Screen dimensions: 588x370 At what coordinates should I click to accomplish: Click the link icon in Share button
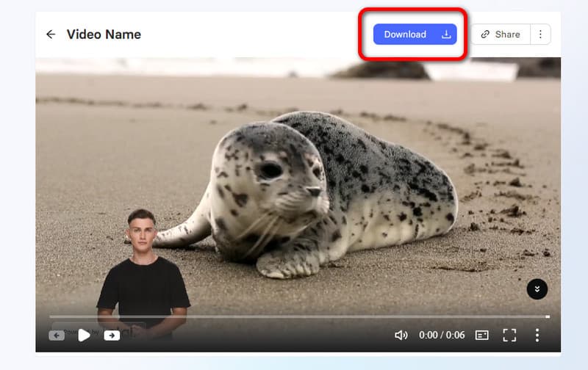click(x=485, y=35)
